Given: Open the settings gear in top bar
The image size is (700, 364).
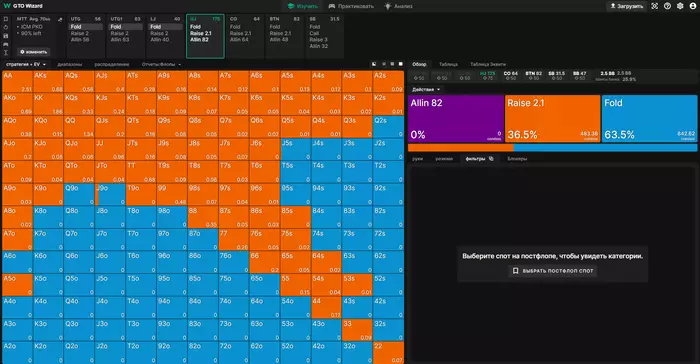Looking at the screenshot, I should (x=680, y=6).
